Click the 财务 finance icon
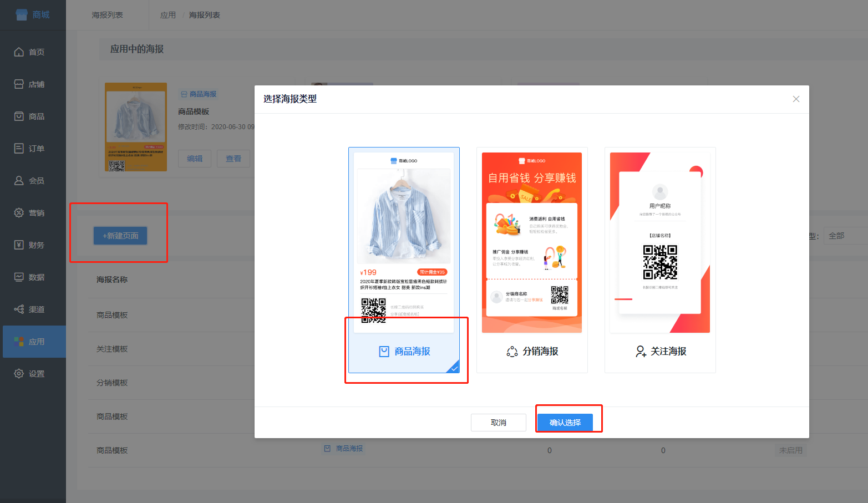The image size is (868, 503). [x=19, y=245]
